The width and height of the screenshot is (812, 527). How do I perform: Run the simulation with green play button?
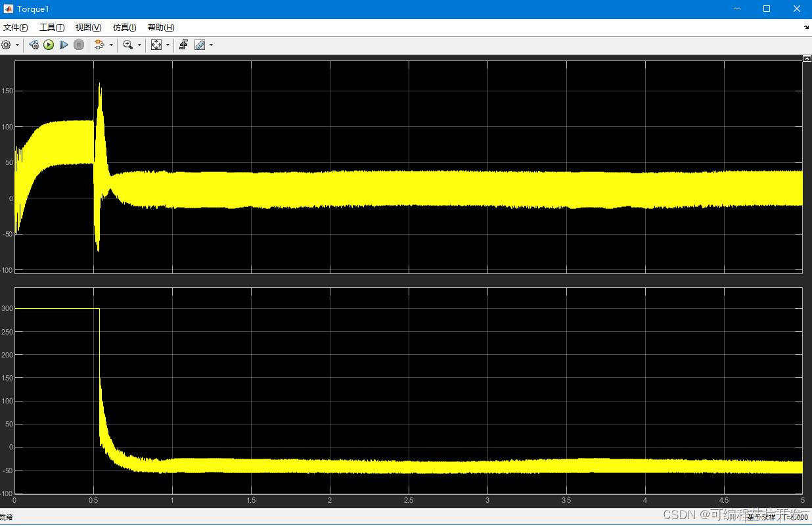[x=49, y=45]
